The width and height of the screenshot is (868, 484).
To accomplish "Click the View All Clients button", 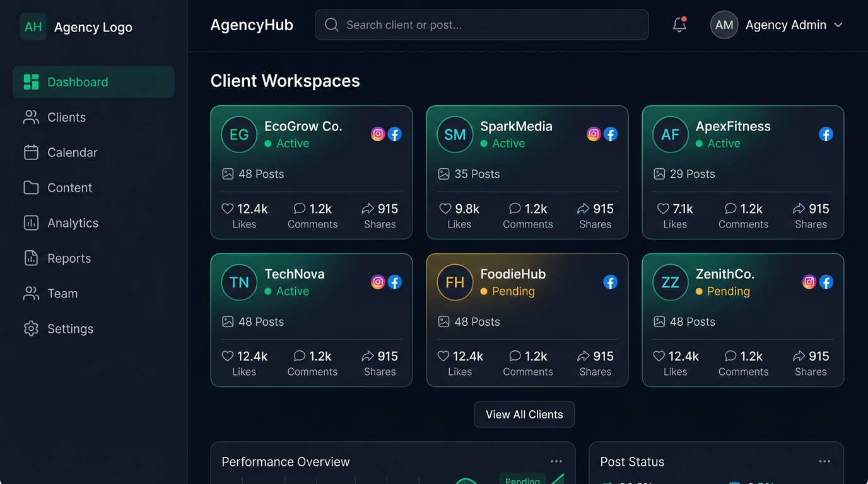I will [524, 414].
